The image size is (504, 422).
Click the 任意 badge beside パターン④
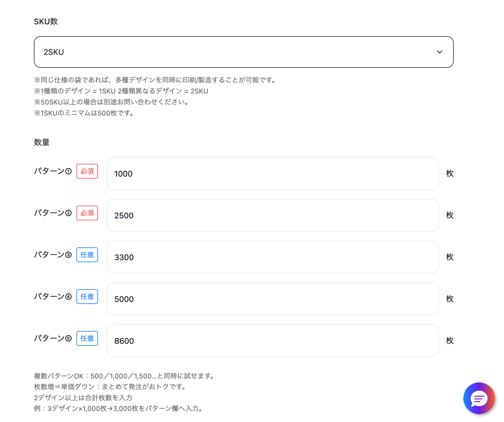(87, 297)
